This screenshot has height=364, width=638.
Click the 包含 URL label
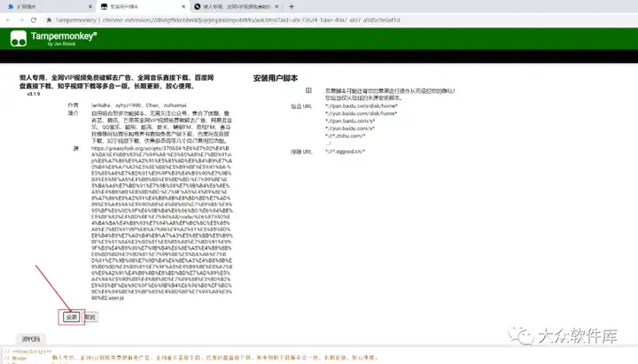[301, 106]
